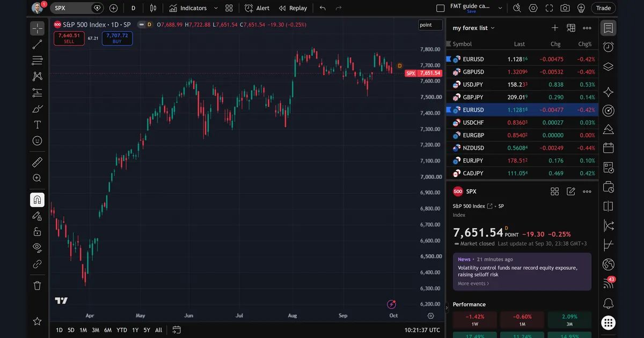Open watchlist advanced view icon
644x338 pixels.
[x=571, y=28]
